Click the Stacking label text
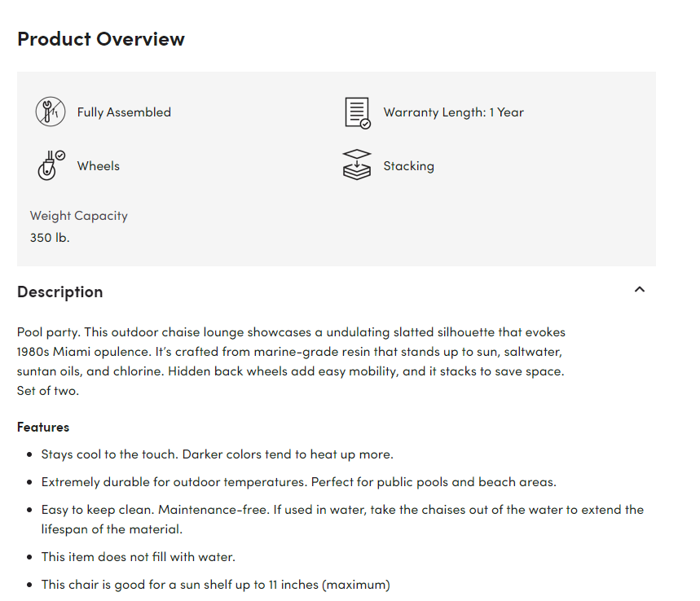The height and width of the screenshot is (601, 700). [408, 166]
